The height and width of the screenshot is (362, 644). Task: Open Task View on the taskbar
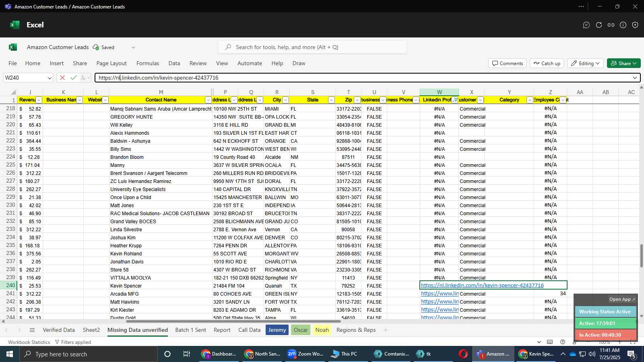pyautogui.click(x=187, y=354)
